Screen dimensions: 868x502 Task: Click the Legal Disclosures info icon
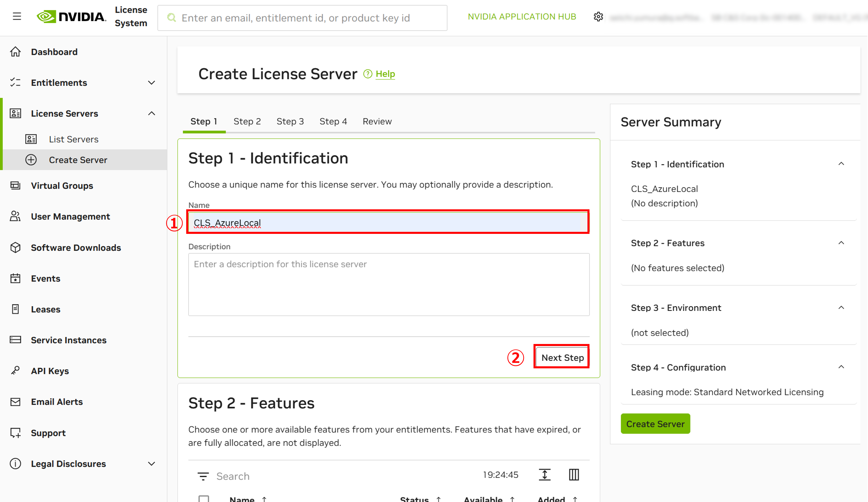15,464
